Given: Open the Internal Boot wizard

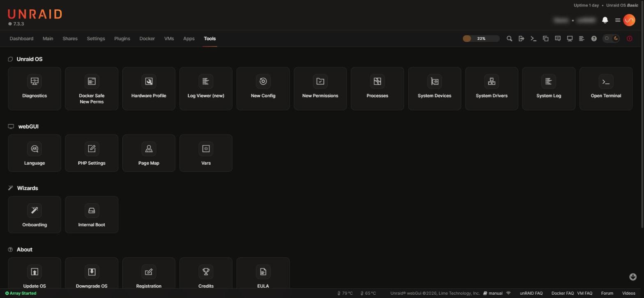Looking at the screenshot, I should [x=92, y=215].
